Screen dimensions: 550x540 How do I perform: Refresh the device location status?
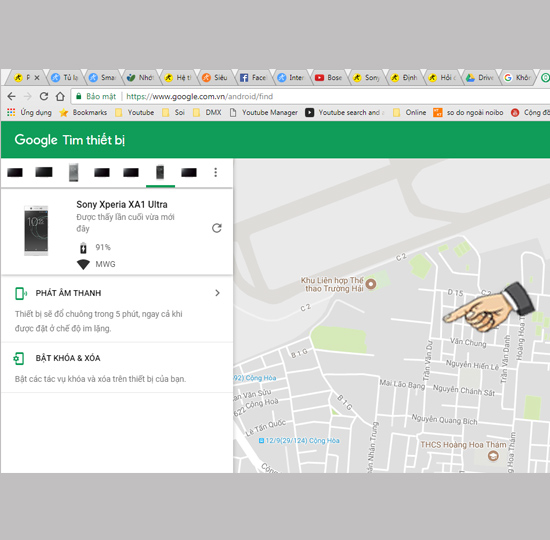click(x=217, y=228)
